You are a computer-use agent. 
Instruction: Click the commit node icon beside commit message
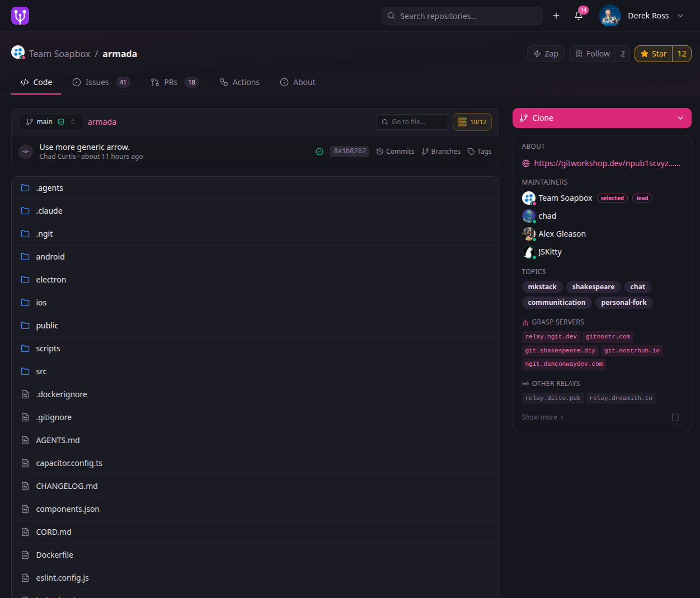click(26, 152)
